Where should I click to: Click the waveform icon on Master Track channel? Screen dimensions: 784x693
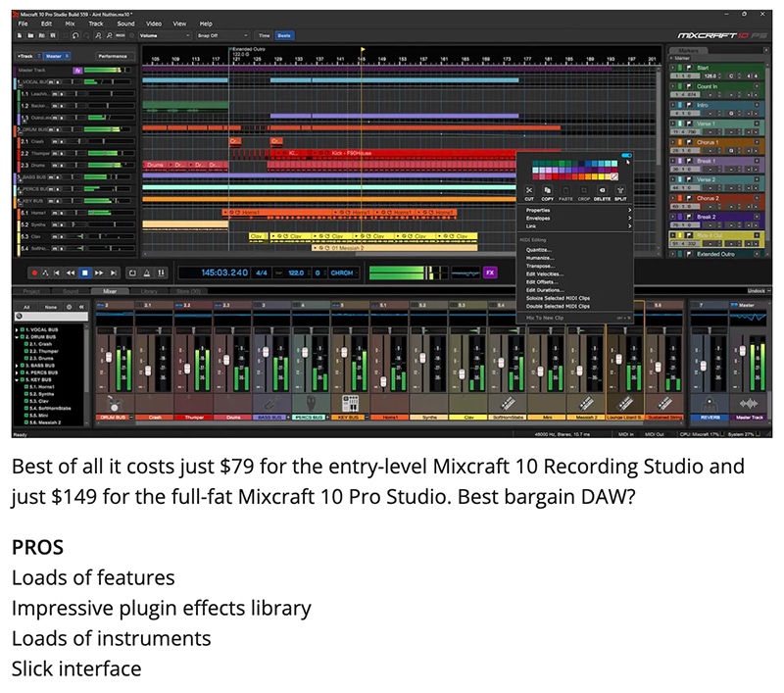pyautogui.click(x=749, y=403)
